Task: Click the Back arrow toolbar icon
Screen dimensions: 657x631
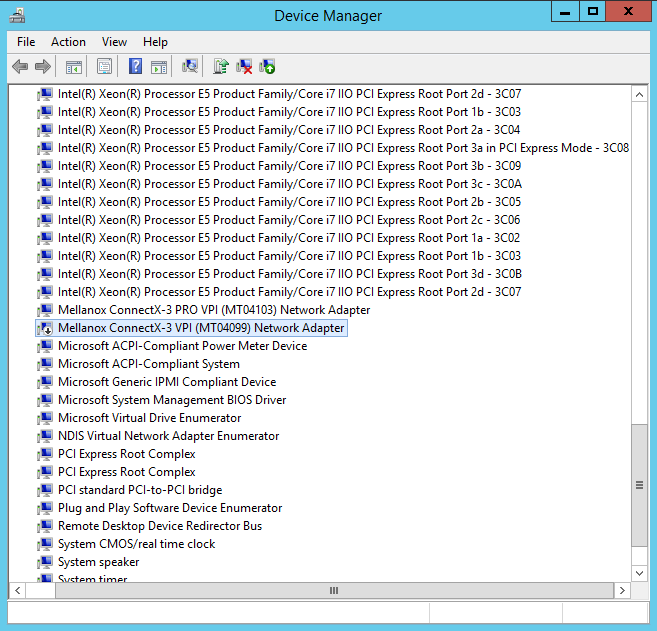Action: (20, 66)
